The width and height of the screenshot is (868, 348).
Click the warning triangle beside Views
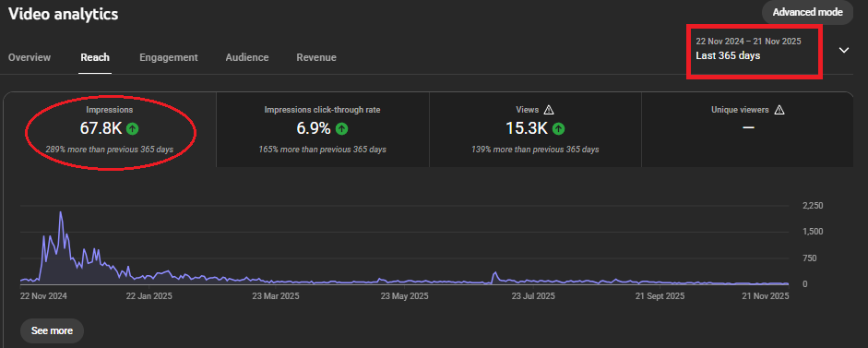[x=549, y=110]
